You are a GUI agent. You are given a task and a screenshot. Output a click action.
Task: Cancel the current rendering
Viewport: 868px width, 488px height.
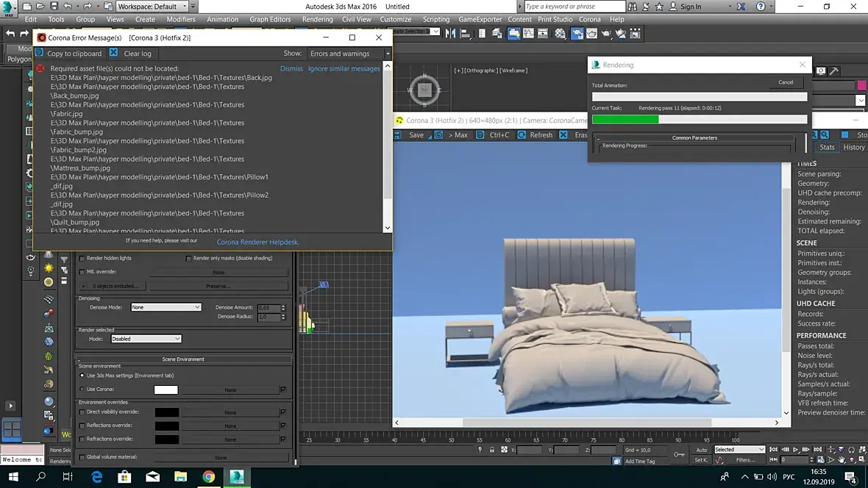pyautogui.click(x=786, y=82)
